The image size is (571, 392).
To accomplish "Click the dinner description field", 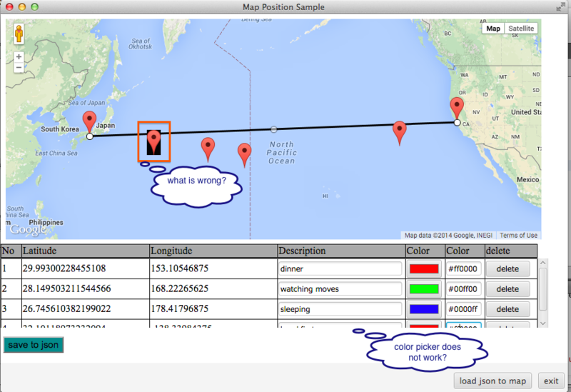I will tap(340, 269).
